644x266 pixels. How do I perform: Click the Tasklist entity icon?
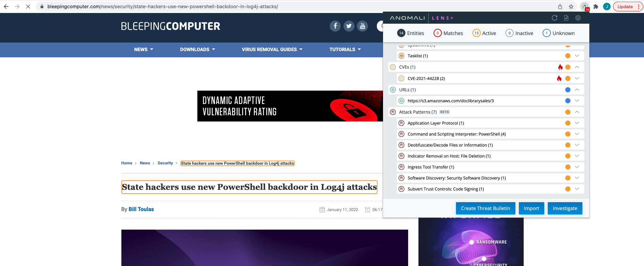[401, 56]
